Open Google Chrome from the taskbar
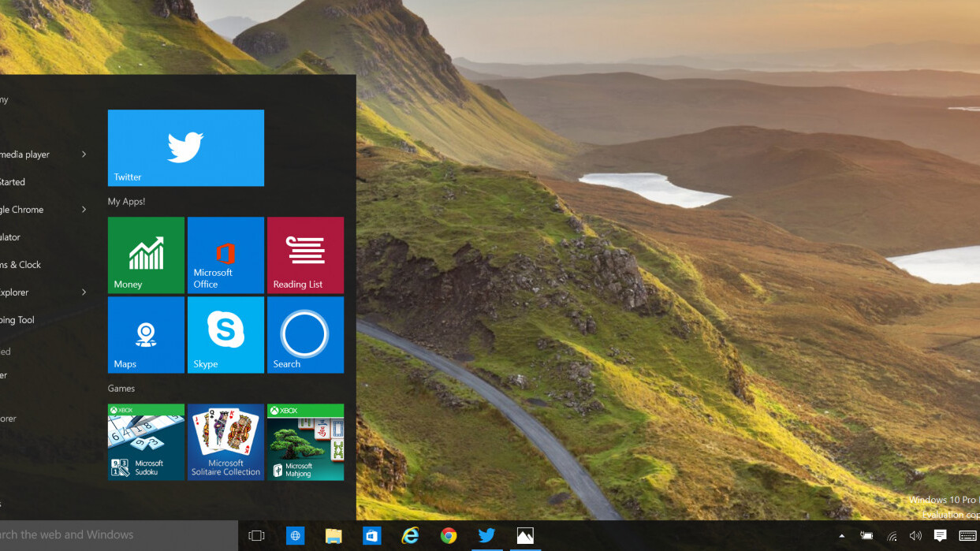Screen dimensions: 980x551 pyautogui.click(x=449, y=536)
